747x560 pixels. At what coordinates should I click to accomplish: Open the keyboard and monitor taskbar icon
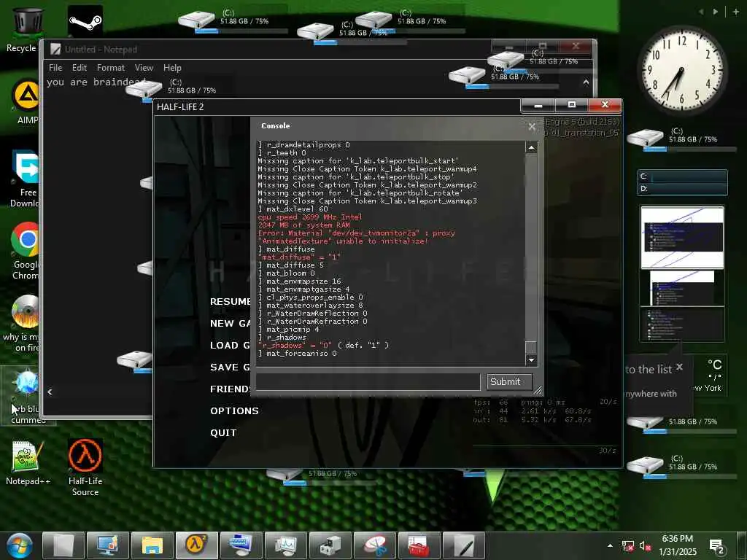(241, 545)
